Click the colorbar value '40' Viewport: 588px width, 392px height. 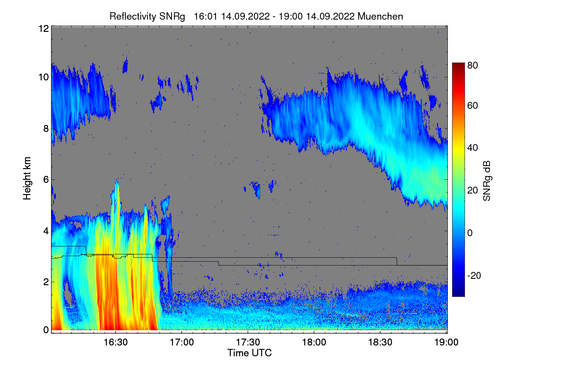[x=472, y=147]
